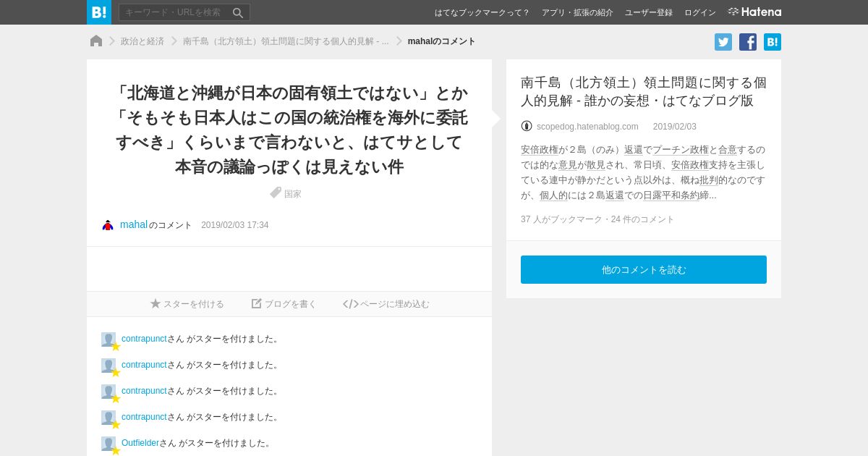Click 他のコメントを読む button
The width and height of the screenshot is (868, 456).
click(x=644, y=269)
